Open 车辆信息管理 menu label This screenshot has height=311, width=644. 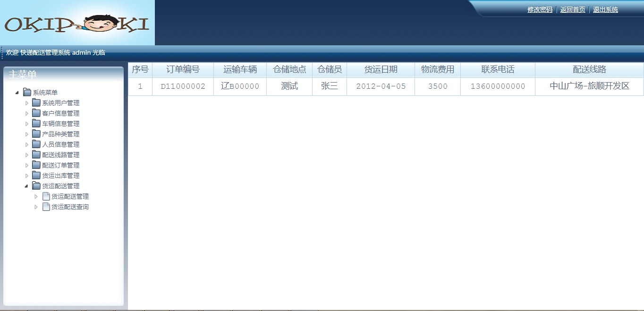click(x=61, y=124)
